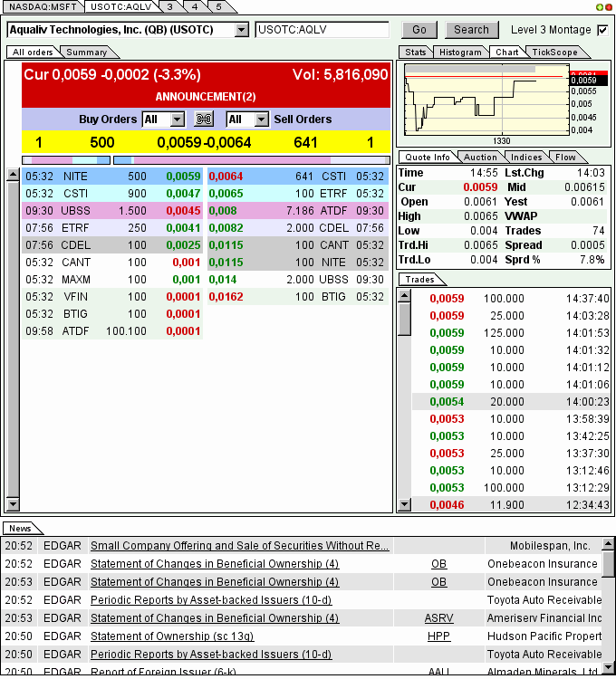Click the order book scroll down arrow
Screen dimensions: 616x679
point(13,503)
